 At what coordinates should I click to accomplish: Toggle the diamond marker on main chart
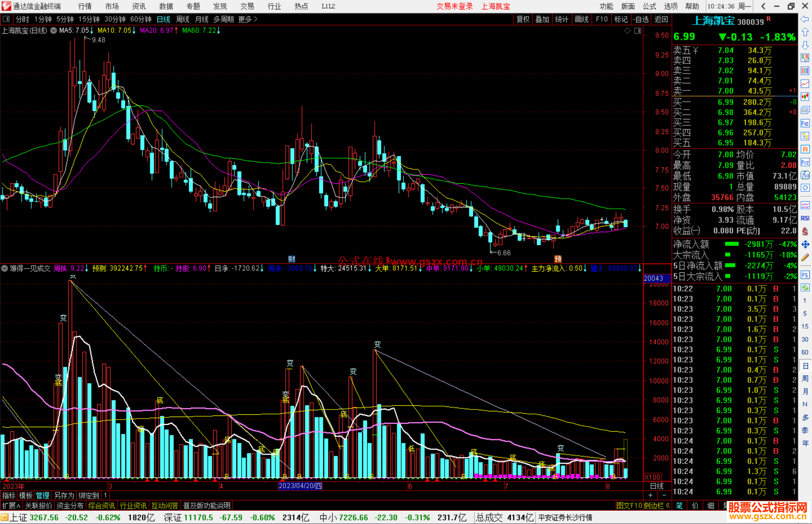pos(627,31)
